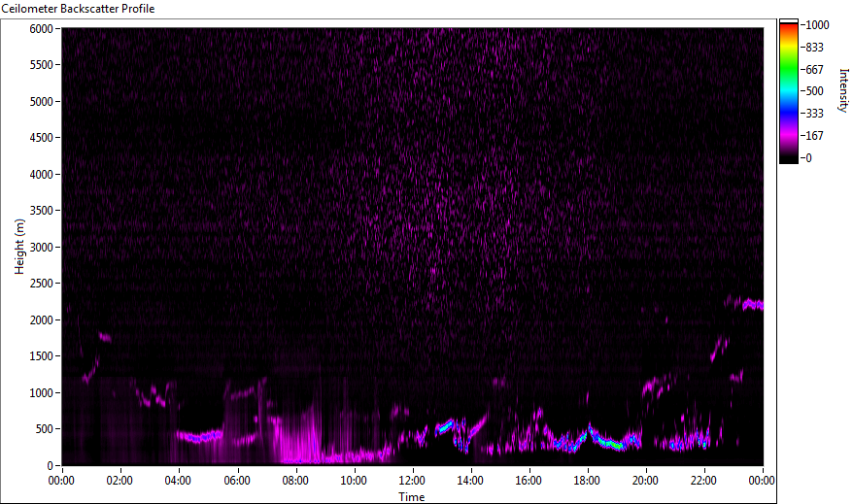The image size is (853, 504).
Task: Click the 667 intensity scale label
Action: [814, 70]
